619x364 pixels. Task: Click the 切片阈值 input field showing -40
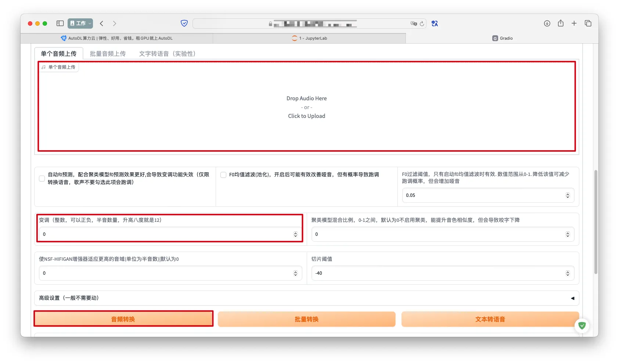tap(437, 273)
